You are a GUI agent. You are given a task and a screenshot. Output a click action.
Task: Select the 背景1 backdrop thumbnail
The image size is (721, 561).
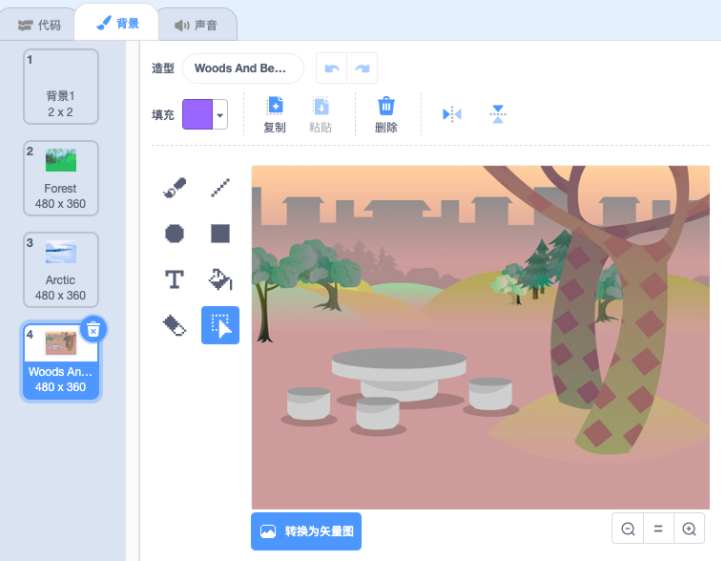point(61,86)
